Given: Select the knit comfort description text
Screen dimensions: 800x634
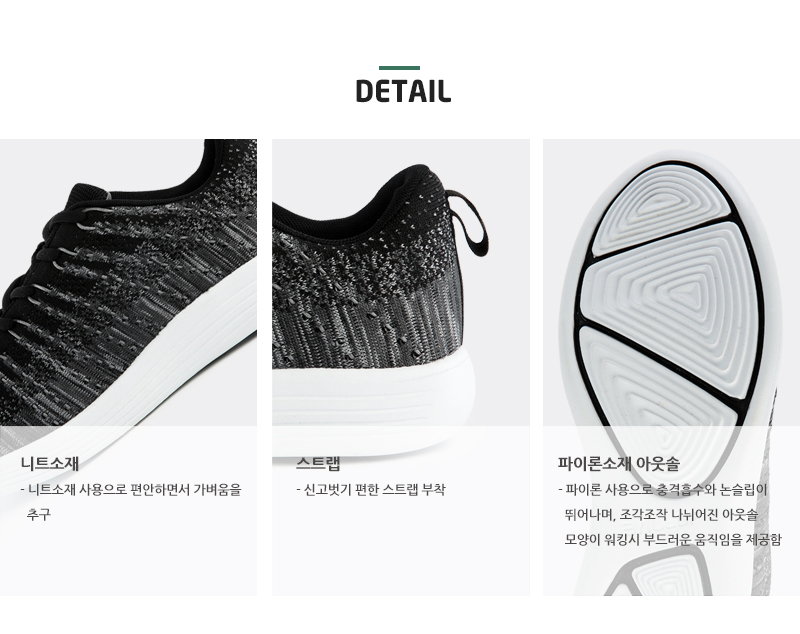Looking at the screenshot, I should coord(131,502).
